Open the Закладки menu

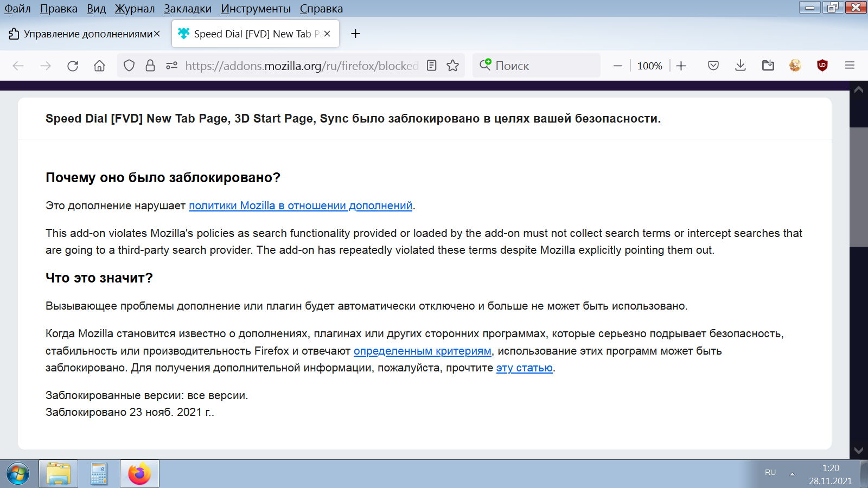coord(188,9)
